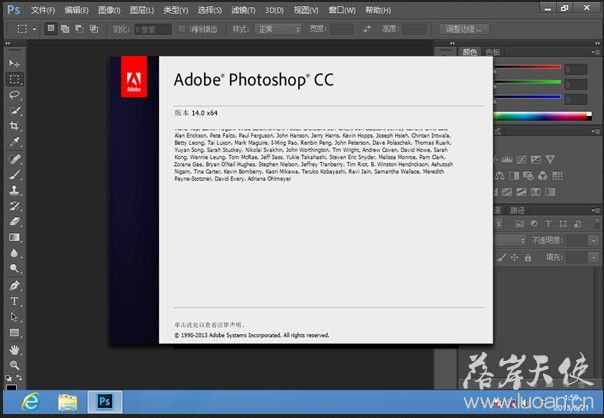Select the Clone Stamp tool
This screenshot has width=604, height=418.
(15, 190)
